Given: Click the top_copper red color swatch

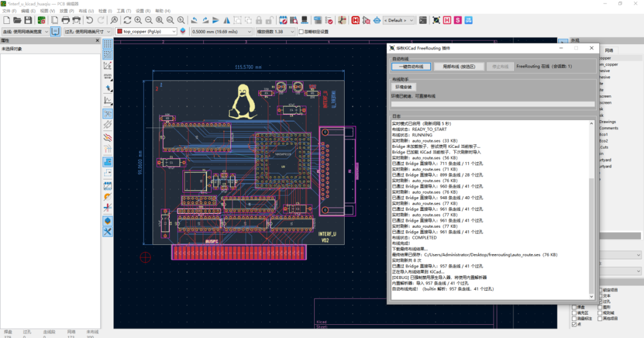Looking at the screenshot, I should coord(119,31).
